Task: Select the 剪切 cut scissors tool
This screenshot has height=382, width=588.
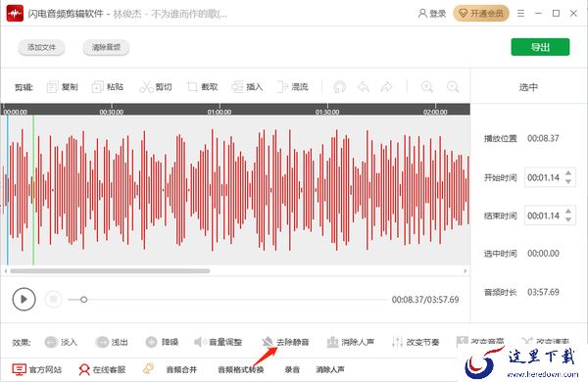Action: click(x=156, y=87)
